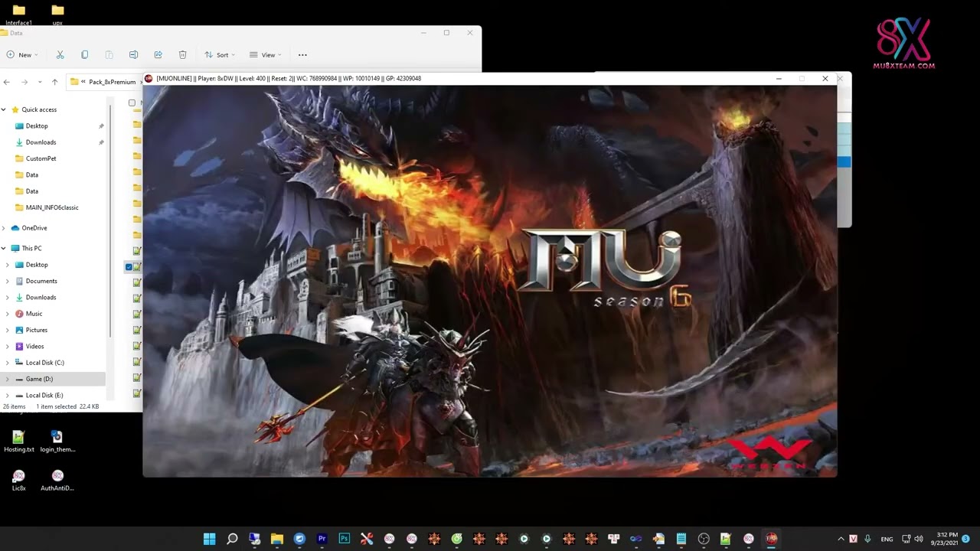Screen dimensions: 980x551
Task: Click '1 item selected 22.4 KB' status text
Action: [67, 406]
